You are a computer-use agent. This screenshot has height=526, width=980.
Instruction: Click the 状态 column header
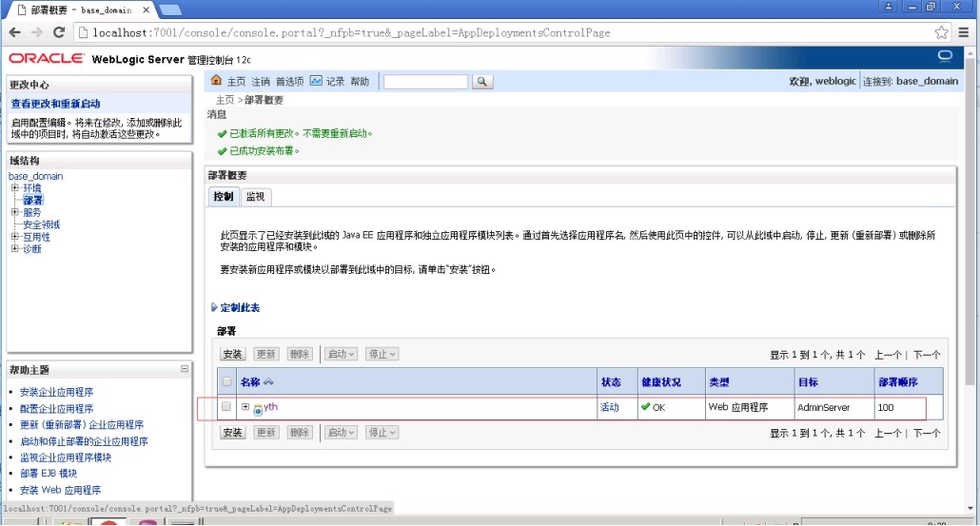(611, 381)
